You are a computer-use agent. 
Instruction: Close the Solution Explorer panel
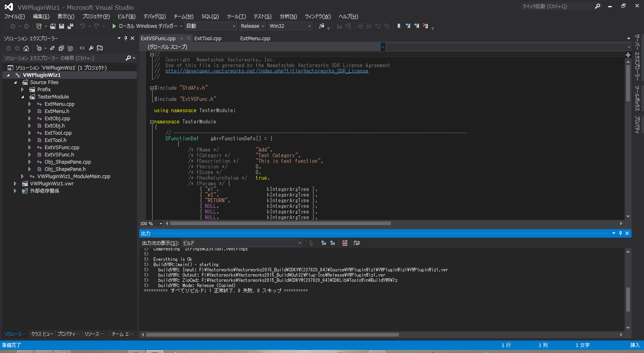(132, 38)
